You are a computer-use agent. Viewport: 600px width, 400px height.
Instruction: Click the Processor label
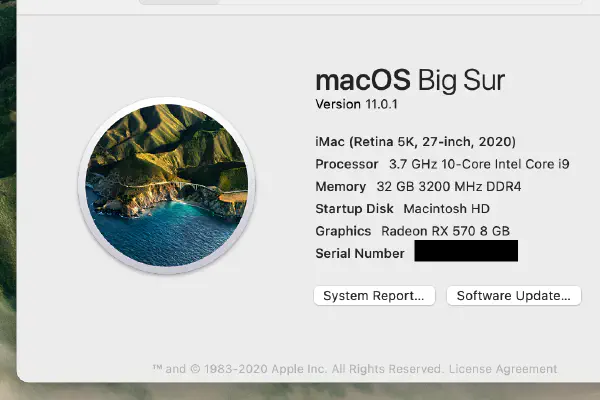click(347, 164)
